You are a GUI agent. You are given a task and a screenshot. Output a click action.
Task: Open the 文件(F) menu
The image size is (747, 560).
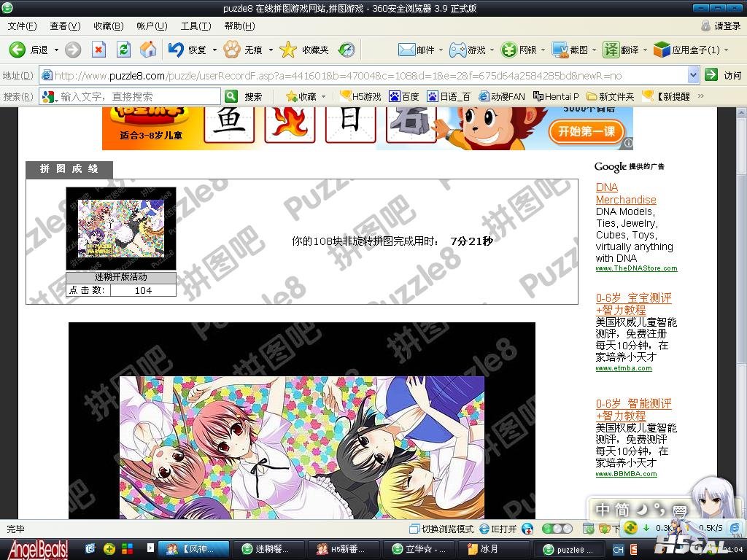pos(23,26)
